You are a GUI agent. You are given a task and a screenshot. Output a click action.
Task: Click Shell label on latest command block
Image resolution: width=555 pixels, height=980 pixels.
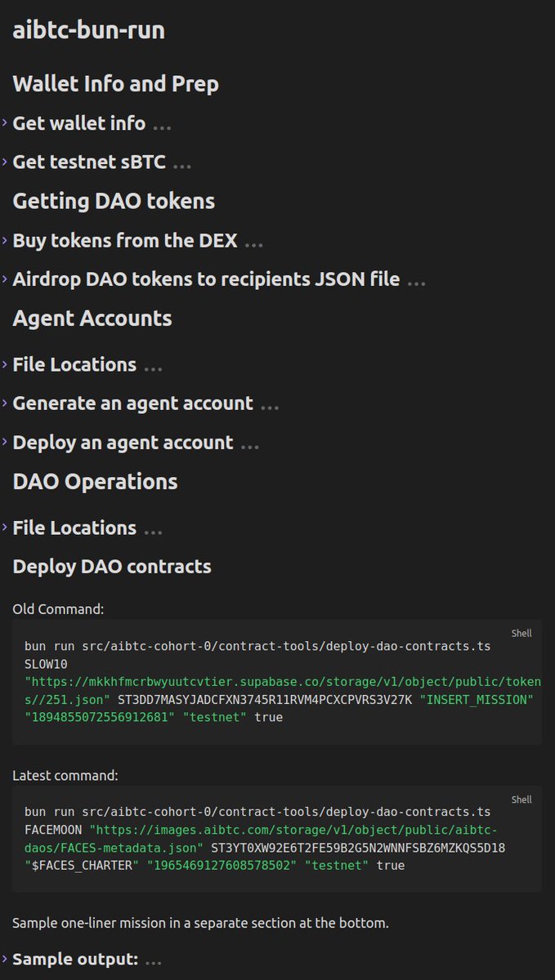(x=521, y=800)
